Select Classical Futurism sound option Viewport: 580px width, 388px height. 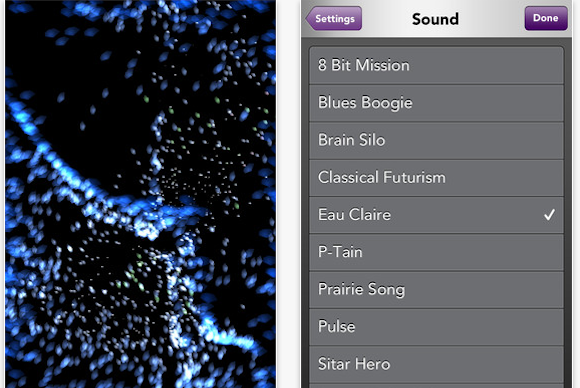(x=436, y=178)
